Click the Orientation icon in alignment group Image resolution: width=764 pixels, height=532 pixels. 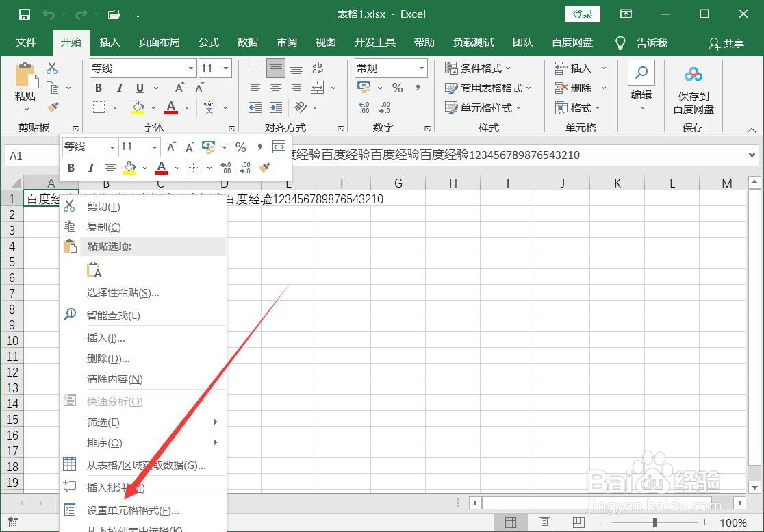click(301, 107)
